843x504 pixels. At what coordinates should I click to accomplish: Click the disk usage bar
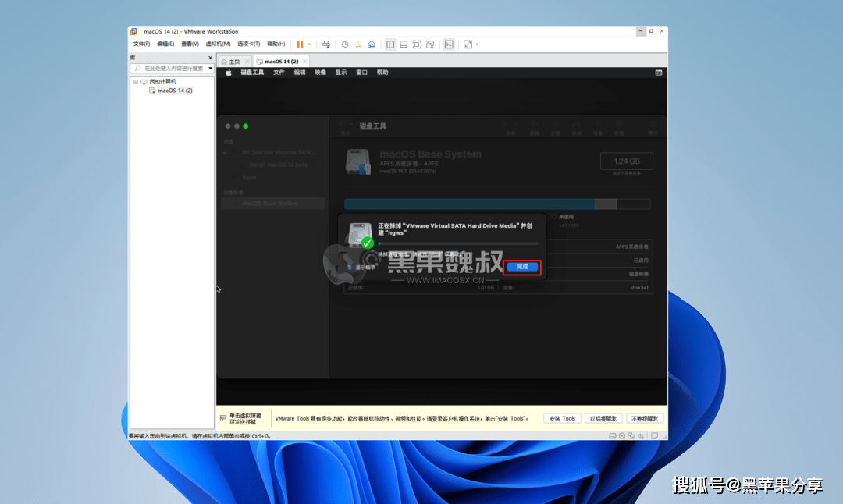click(x=497, y=204)
